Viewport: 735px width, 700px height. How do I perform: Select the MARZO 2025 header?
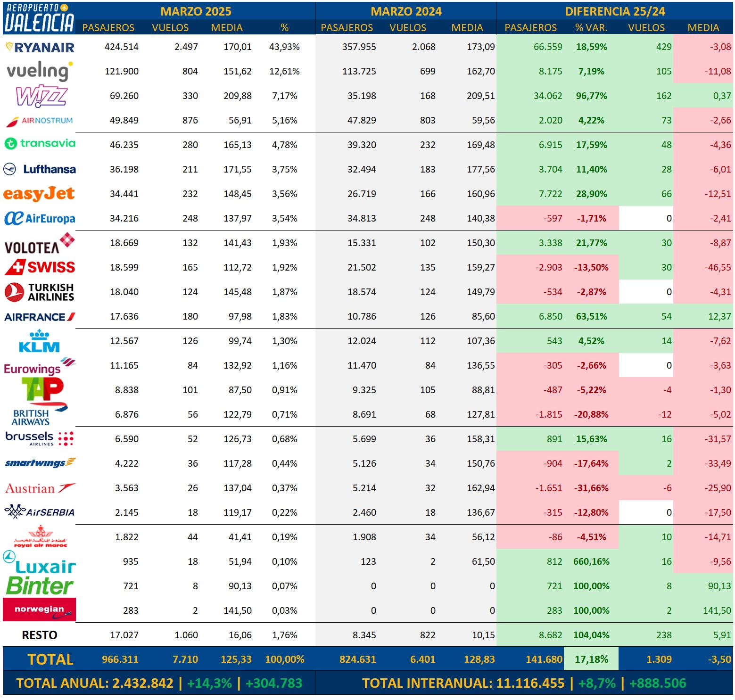(196, 11)
